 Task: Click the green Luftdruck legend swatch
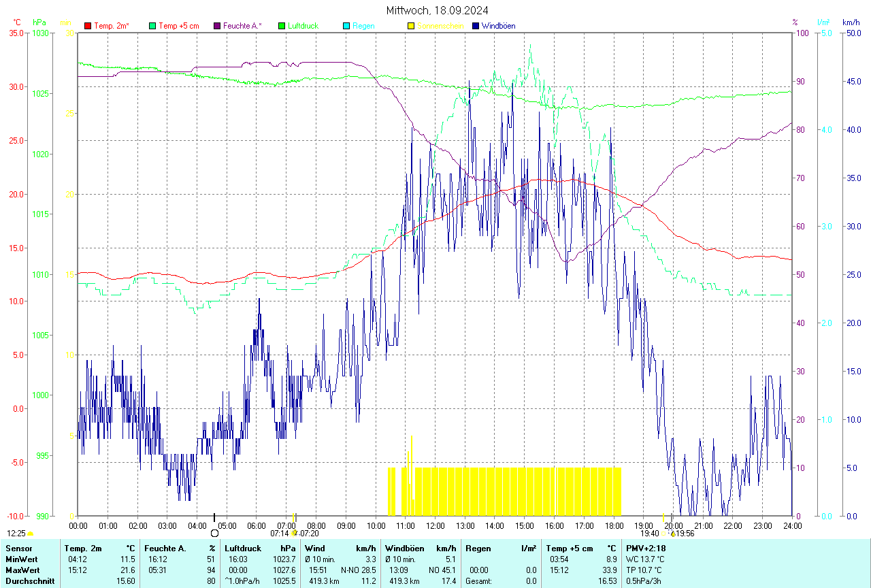tap(282, 26)
